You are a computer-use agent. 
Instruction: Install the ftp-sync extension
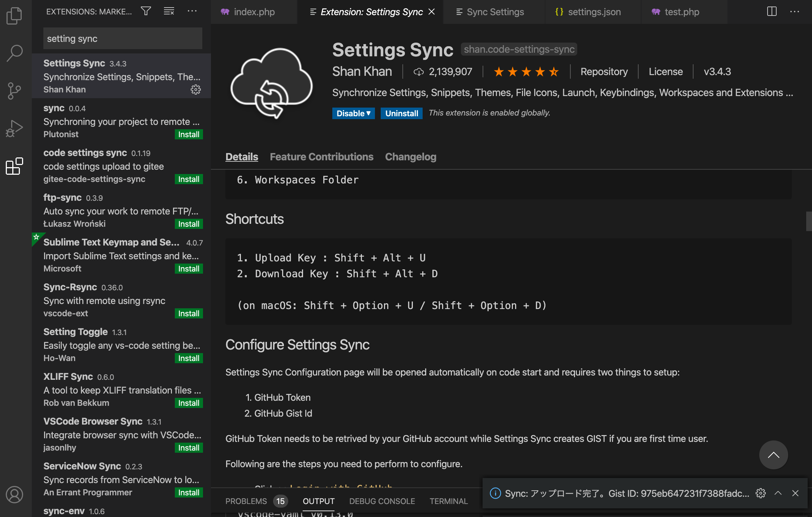click(189, 224)
